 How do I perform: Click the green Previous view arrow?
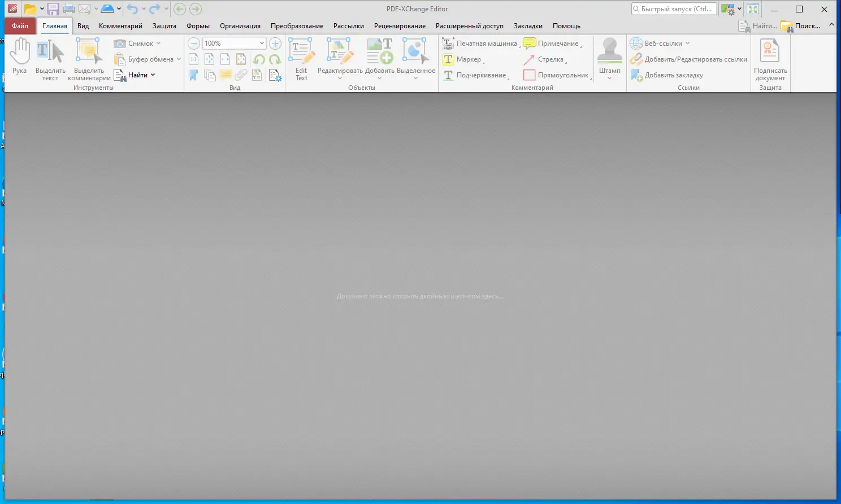pyautogui.click(x=180, y=9)
